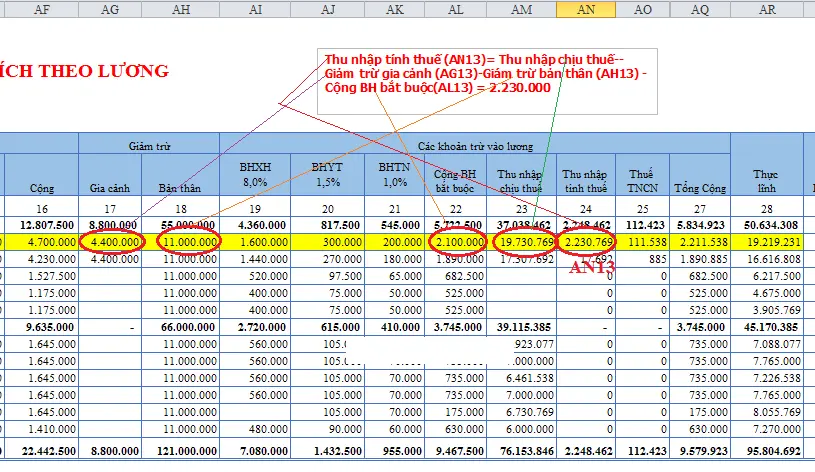The width and height of the screenshot is (815, 472).
Task: Click circled cell with value 19.730.769
Action: coord(521,242)
